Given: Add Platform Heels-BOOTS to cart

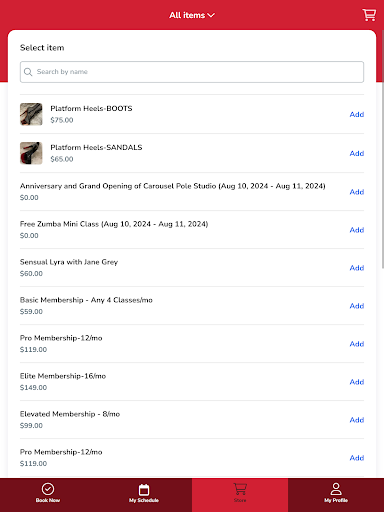Looking at the screenshot, I should pyautogui.click(x=357, y=114).
